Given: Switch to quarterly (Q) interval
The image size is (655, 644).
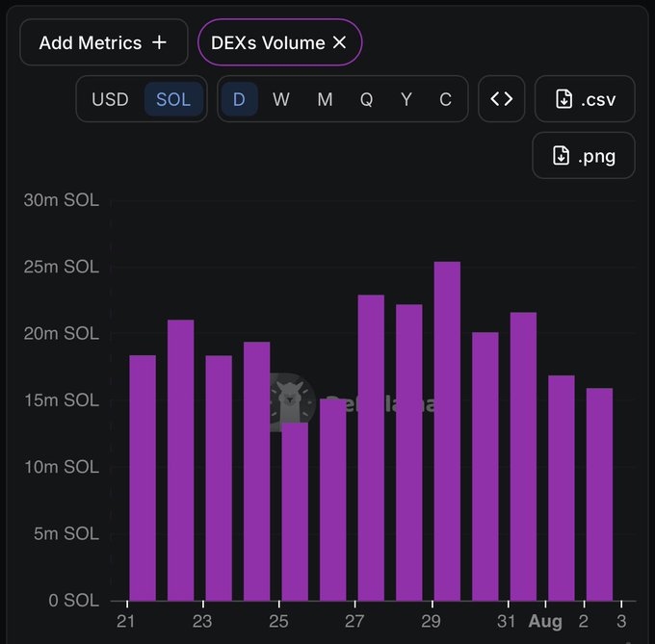Looking at the screenshot, I should [x=366, y=99].
